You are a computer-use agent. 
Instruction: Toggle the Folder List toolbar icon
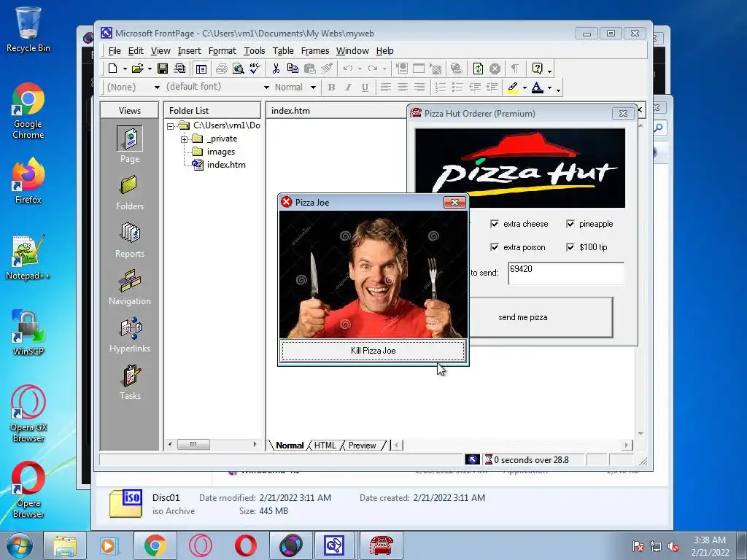[x=201, y=69]
